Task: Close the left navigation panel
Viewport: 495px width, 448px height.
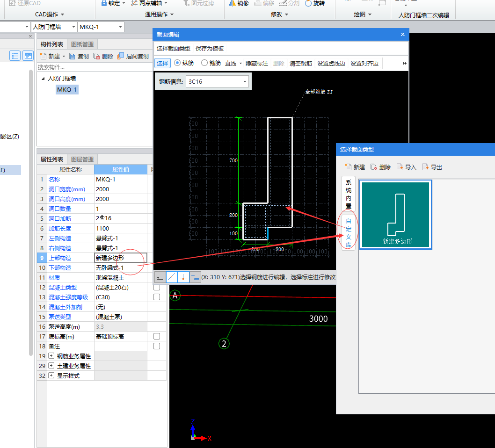Action: tap(30, 36)
